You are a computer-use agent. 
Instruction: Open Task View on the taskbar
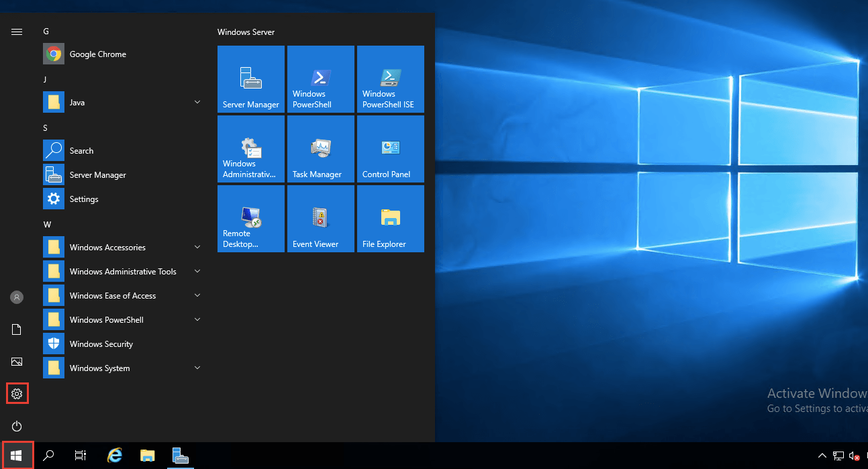tap(81, 456)
